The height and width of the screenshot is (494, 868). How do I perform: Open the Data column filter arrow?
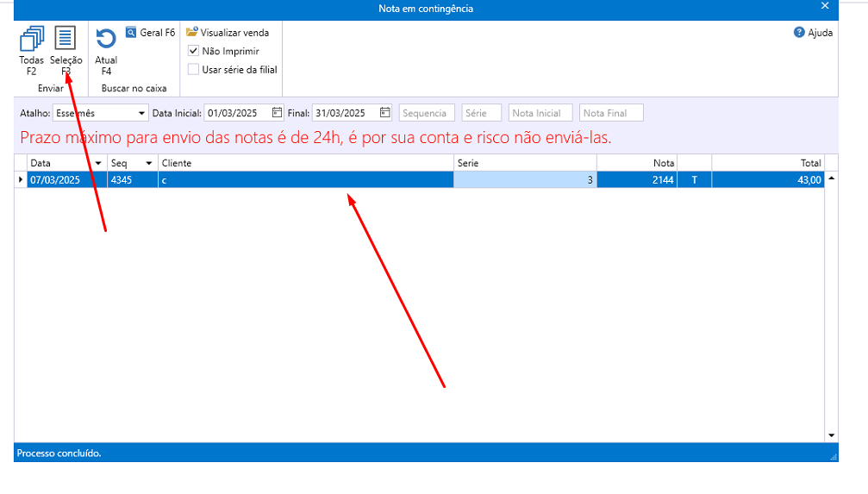pos(98,163)
